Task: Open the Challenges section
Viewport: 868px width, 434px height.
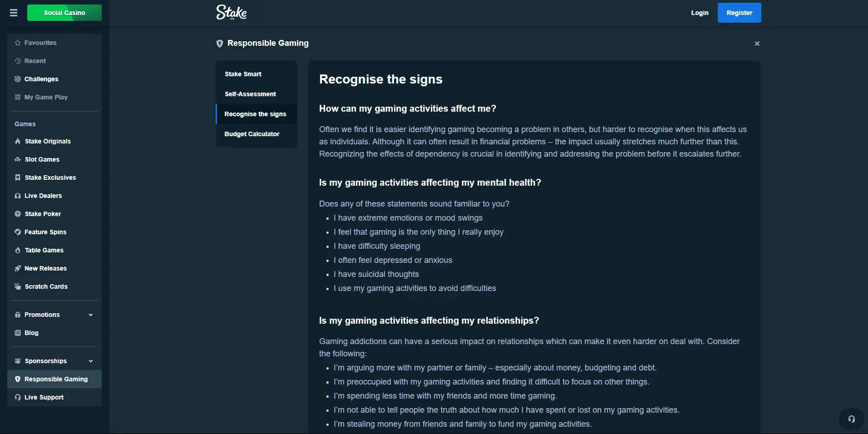Action: point(41,79)
